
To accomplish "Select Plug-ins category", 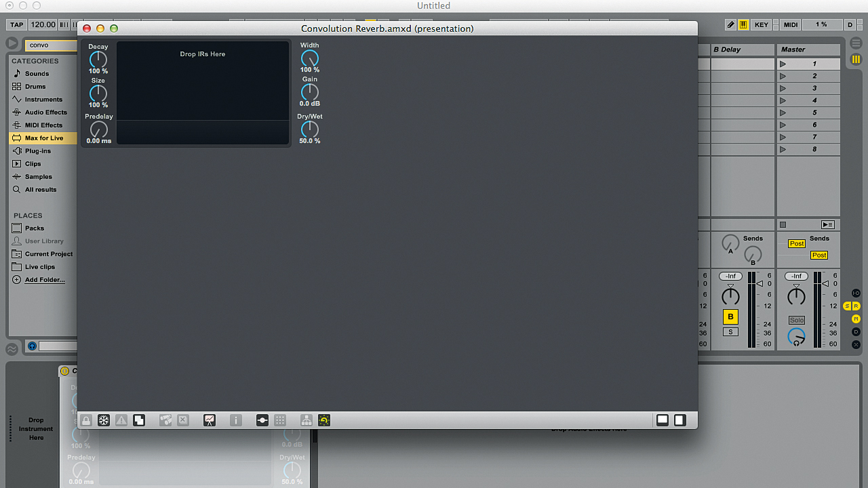I will (x=38, y=150).
